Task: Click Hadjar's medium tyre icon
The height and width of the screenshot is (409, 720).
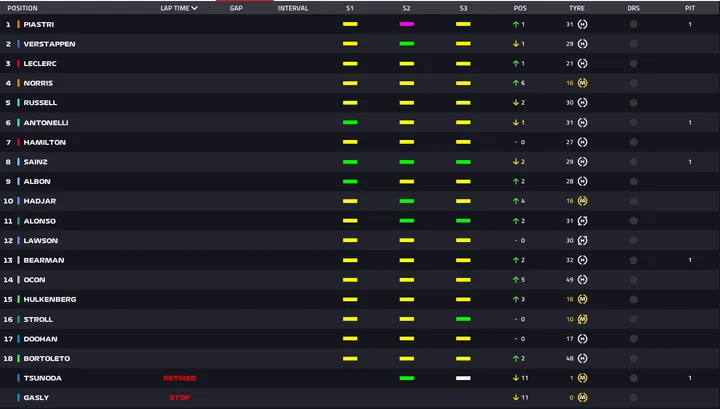Action: click(582, 201)
